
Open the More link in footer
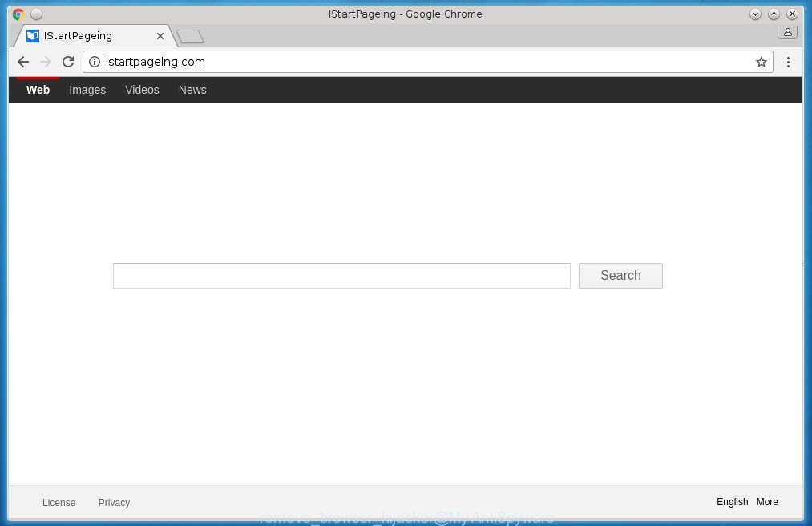(x=767, y=502)
